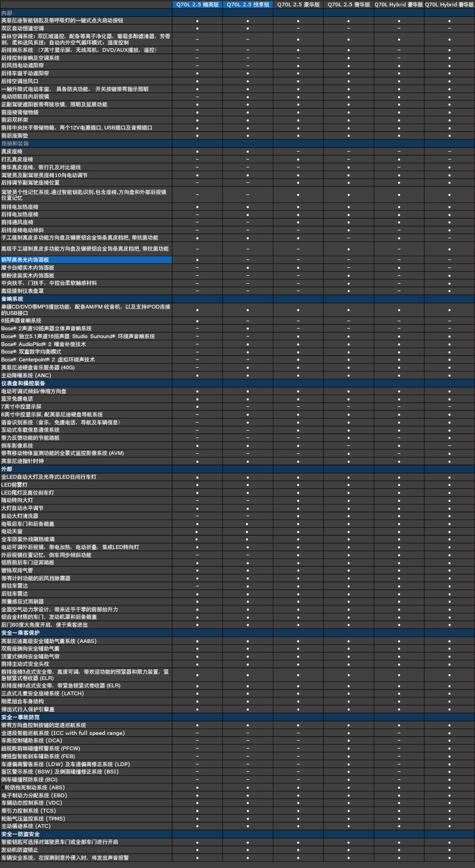Screen dimensions: 475x868
Task: Select the highlighted 钢琴黑亮光内饰面板 row label
Action: coord(25,260)
